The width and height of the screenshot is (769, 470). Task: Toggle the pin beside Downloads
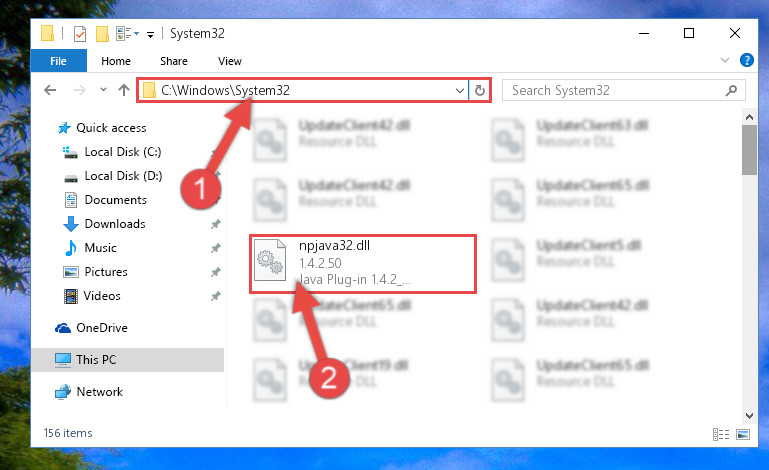[215, 224]
